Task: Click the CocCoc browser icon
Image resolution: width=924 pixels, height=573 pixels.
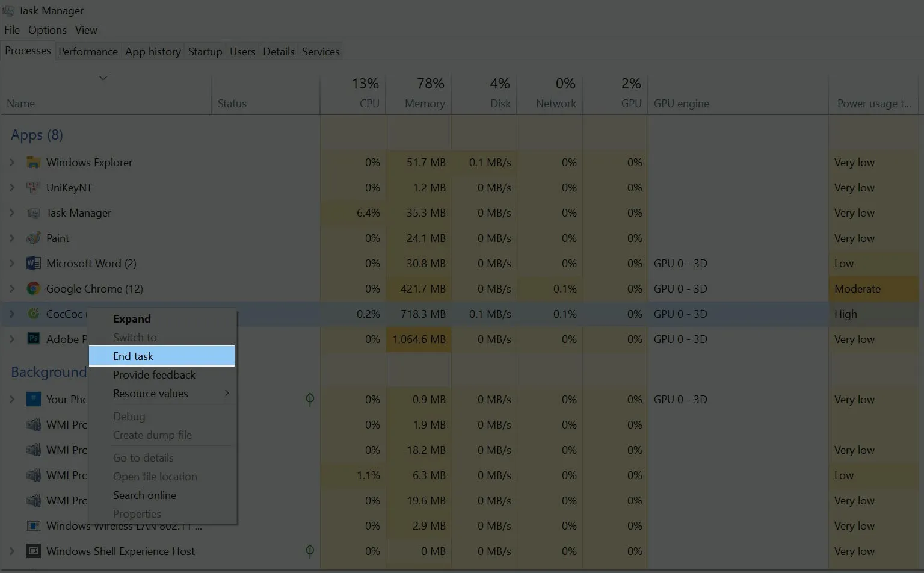Action: (x=34, y=314)
